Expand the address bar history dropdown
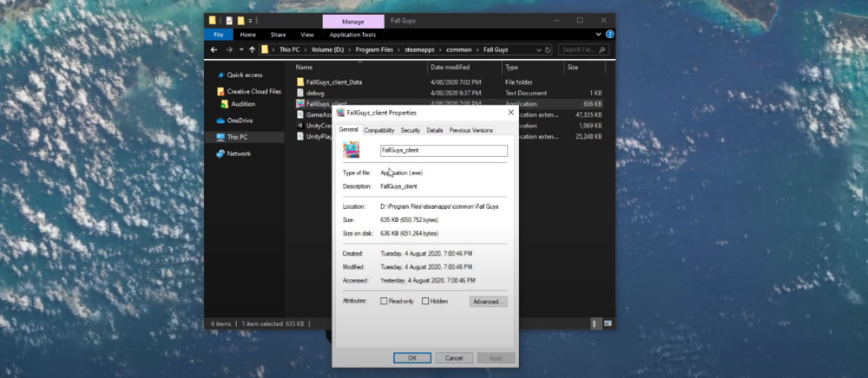Viewport: 868px width, 378px height. 541,49
